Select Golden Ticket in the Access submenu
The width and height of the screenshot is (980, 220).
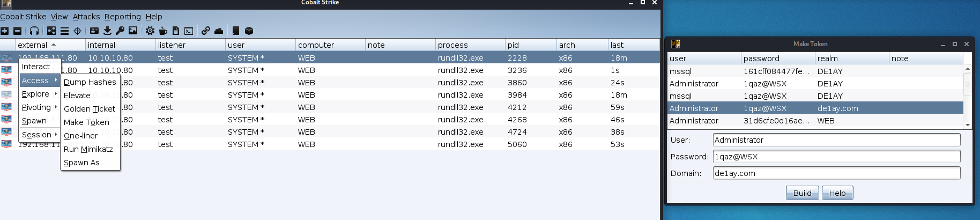(90, 109)
